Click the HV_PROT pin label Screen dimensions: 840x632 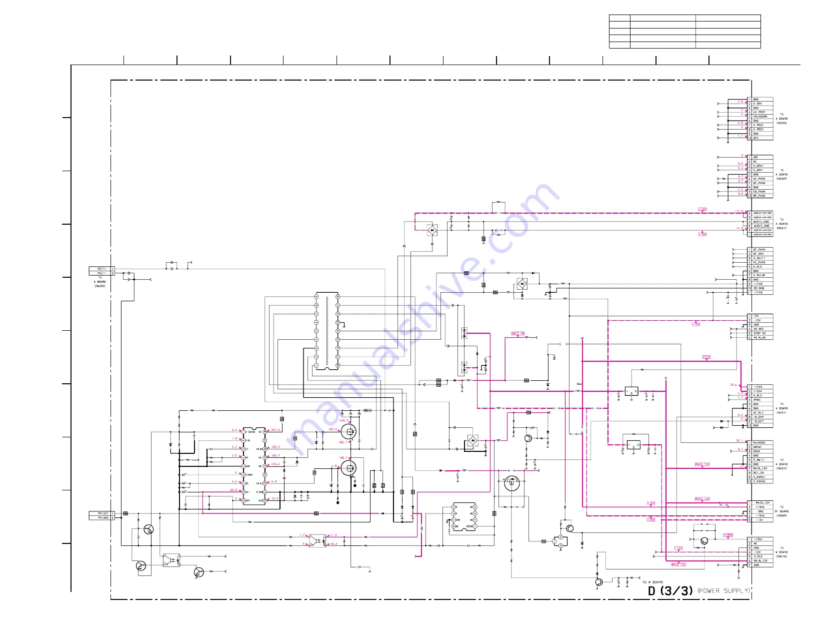[x=759, y=112]
